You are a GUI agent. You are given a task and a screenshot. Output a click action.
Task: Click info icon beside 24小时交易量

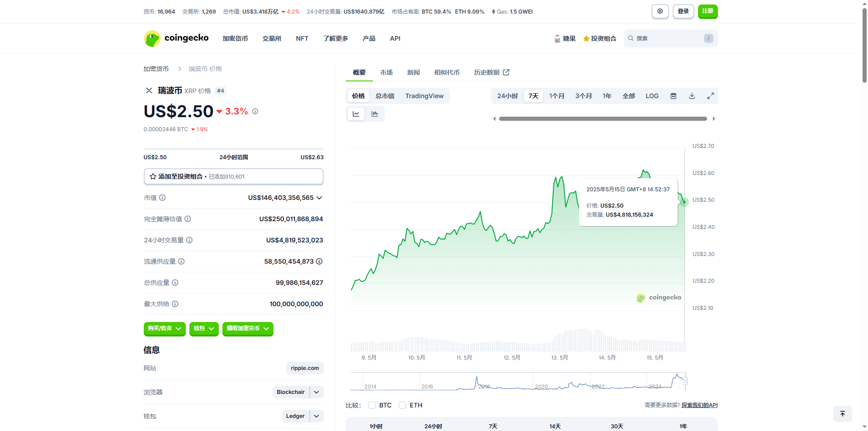click(189, 240)
